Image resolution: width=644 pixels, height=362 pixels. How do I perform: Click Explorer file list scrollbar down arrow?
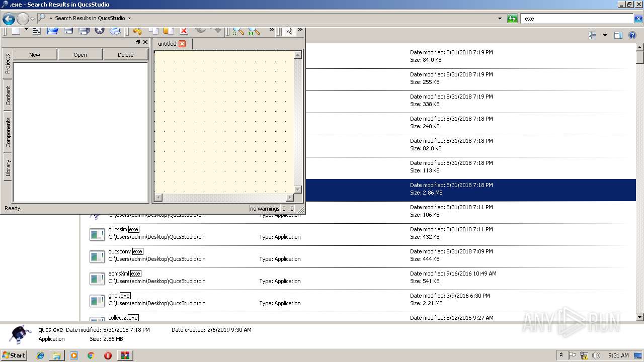point(640,317)
